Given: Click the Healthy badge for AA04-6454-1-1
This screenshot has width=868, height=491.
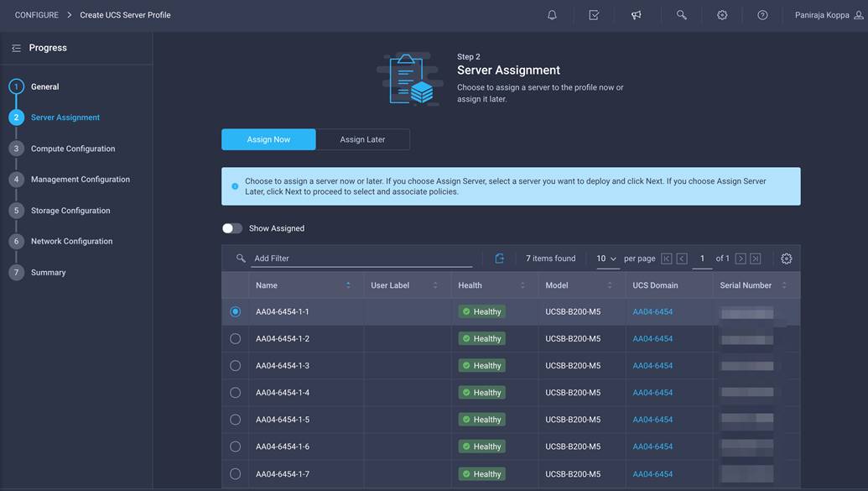Looking at the screenshot, I should point(481,312).
